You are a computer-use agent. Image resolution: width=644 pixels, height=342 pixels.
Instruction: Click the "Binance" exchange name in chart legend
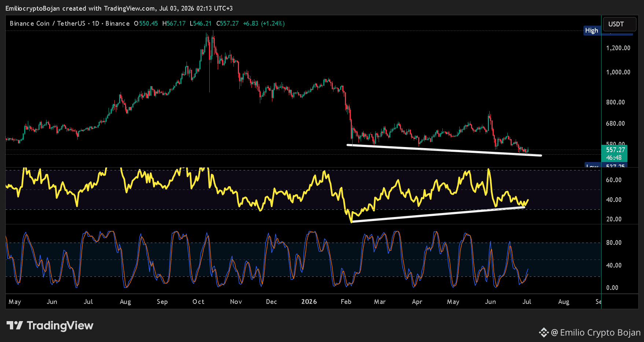(118, 23)
